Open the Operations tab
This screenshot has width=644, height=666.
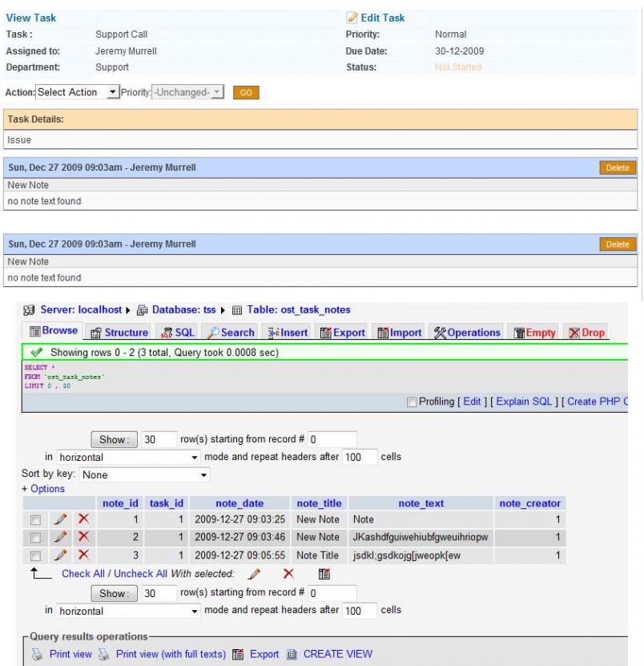point(467,333)
